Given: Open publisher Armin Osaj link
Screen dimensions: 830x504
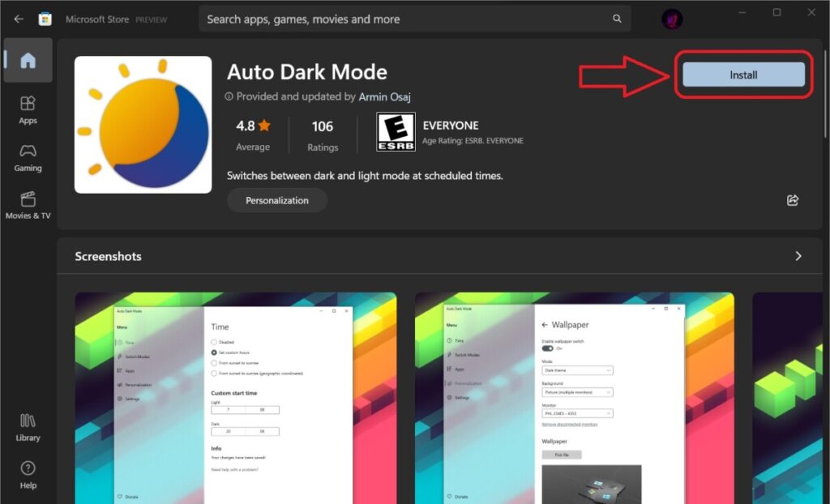Looking at the screenshot, I should click(384, 97).
